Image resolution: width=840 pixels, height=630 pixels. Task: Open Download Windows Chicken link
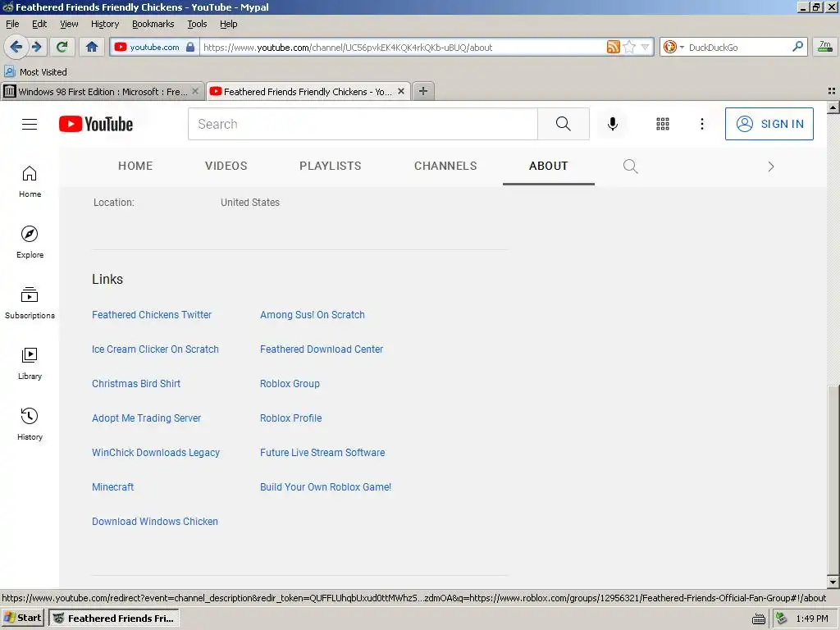point(155,521)
